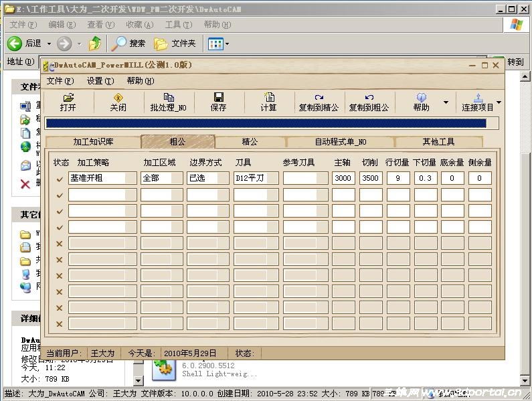Click Explorer's forward arrow icon

coord(64,44)
